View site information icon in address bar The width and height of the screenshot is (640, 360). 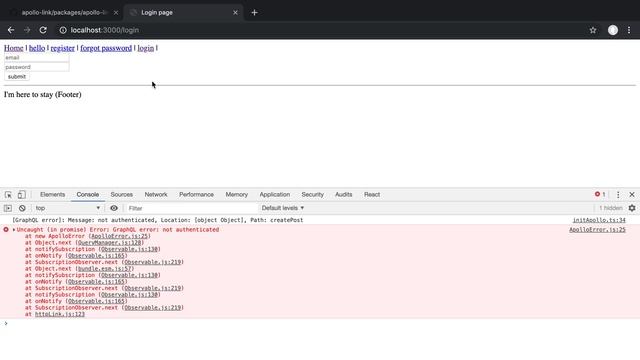click(63, 30)
